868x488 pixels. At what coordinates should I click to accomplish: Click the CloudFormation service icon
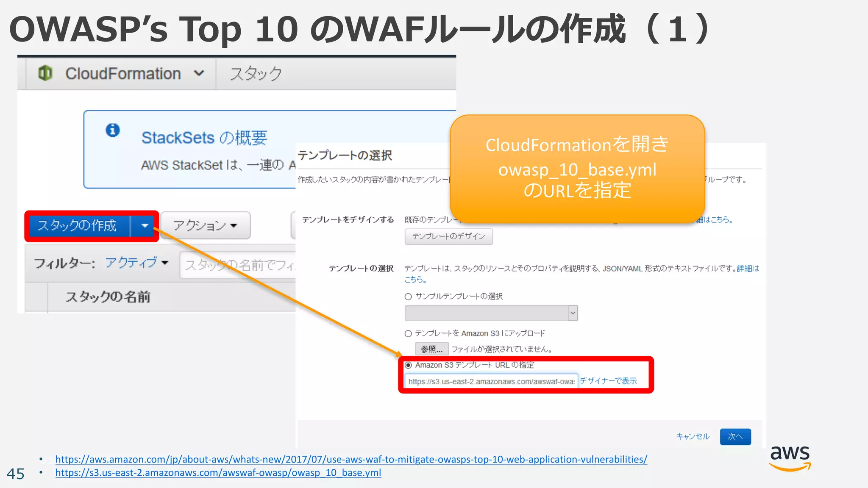click(45, 73)
